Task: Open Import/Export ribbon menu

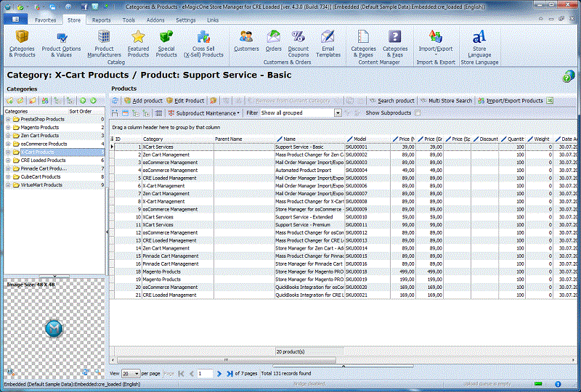Action: [435, 43]
